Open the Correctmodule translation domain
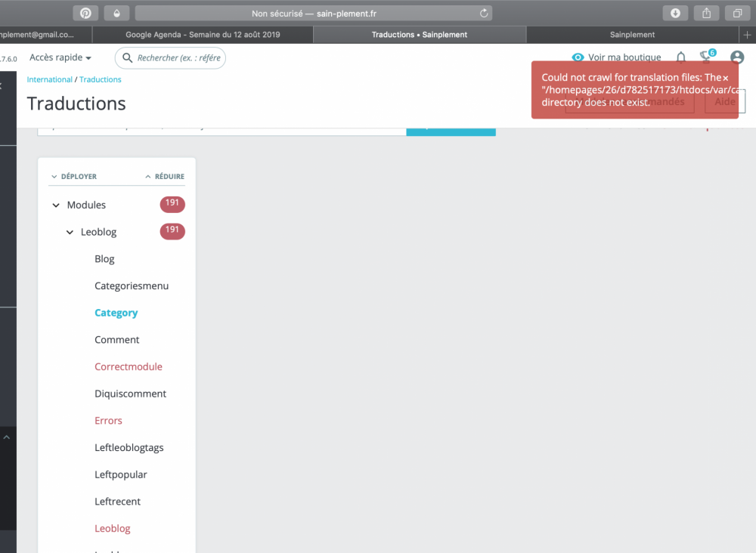The width and height of the screenshot is (756, 553). [x=129, y=367]
